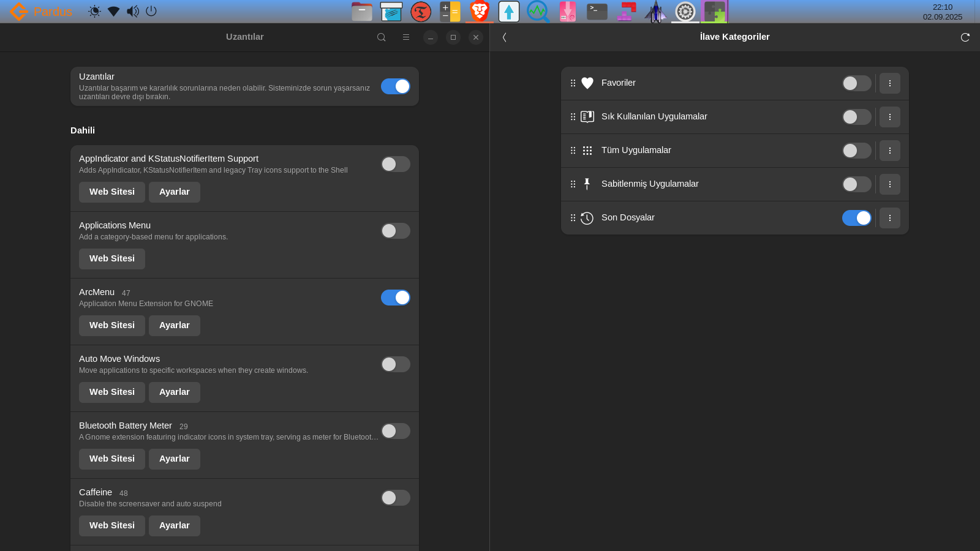980x551 pixels.
Task: Open the three-dot menu for Sabitlenmiş Uygulamalar
Action: coord(889,184)
